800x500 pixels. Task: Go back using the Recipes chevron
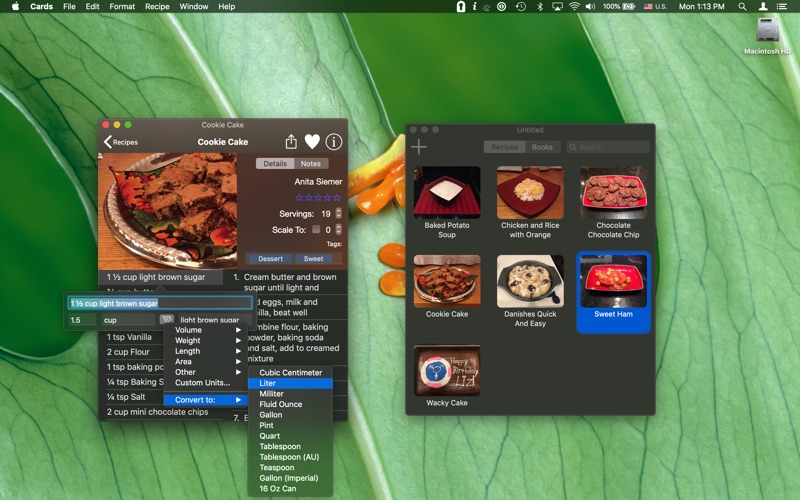click(108, 142)
